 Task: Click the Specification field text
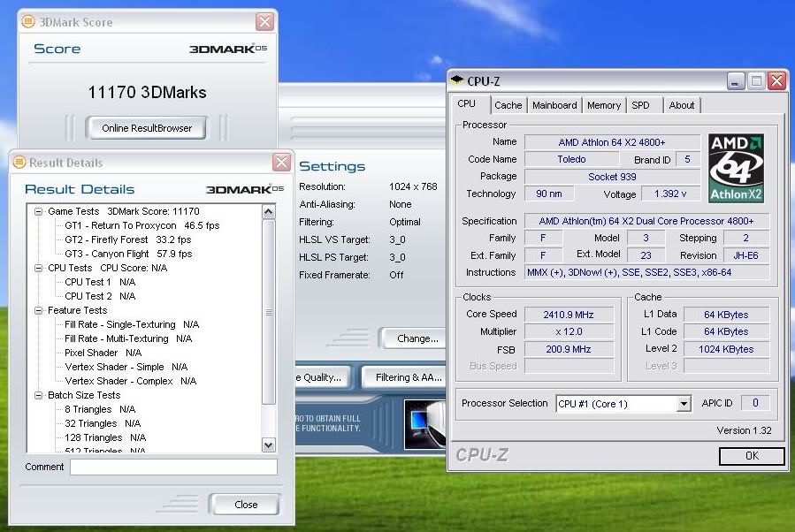tap(646, 221)
